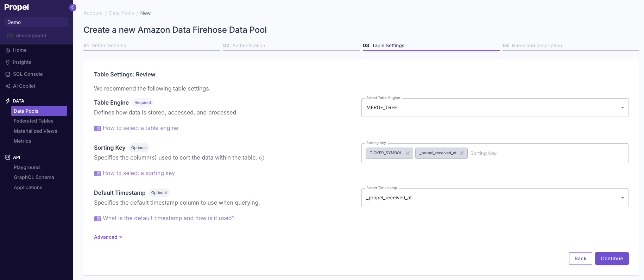Click the Back button
644x280 pixels.
pyautogui.click(x=580, y=259)
